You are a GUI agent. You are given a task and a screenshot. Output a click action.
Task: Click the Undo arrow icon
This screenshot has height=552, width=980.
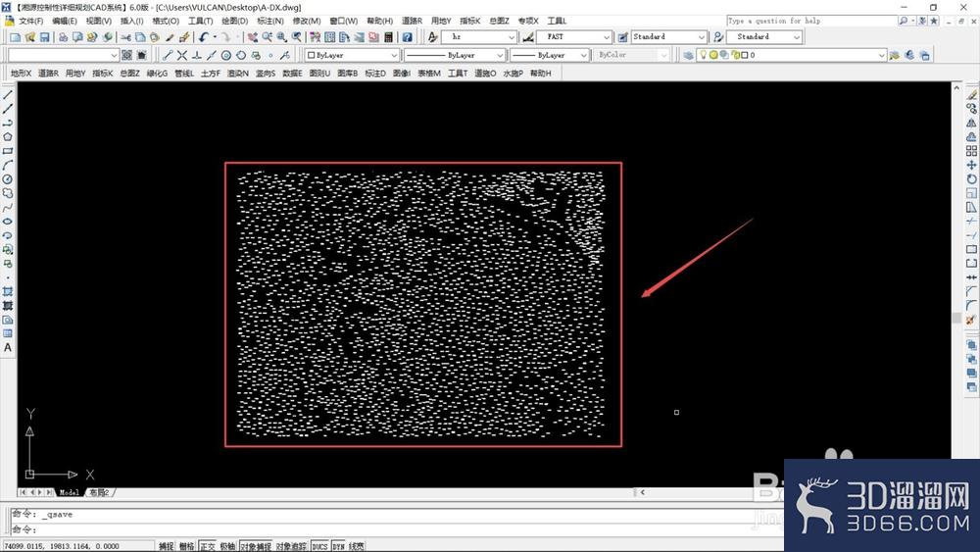point(204,37)
